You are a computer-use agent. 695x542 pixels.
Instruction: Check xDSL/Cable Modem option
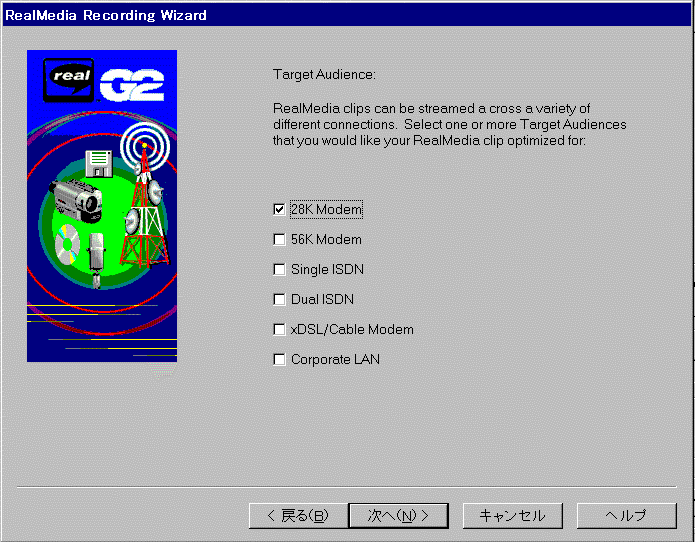pyautogui.click(x=279, y=329)
